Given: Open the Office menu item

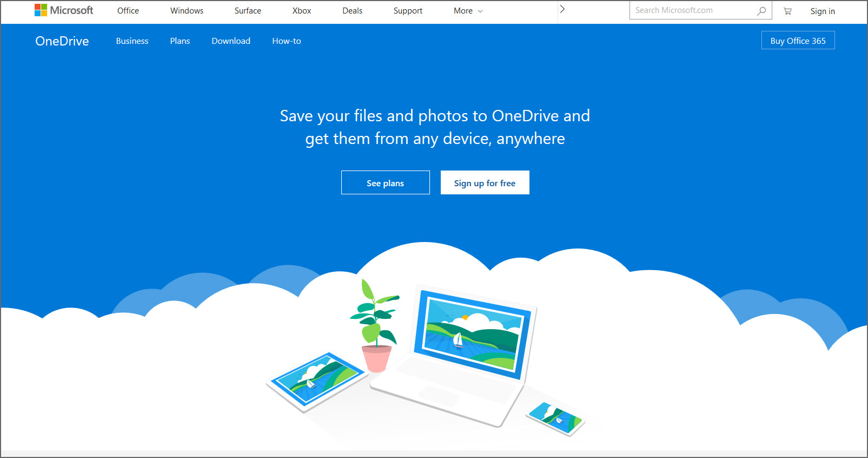Looking at the screenshot, I should coord(128,11).
